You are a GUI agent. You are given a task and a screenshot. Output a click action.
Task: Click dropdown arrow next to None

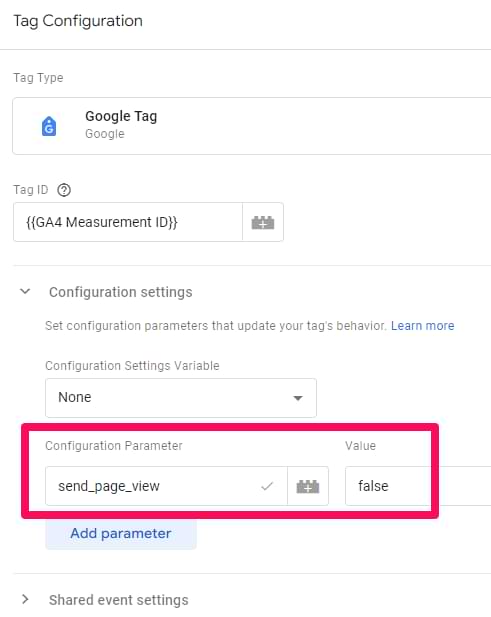coord(298,398)
